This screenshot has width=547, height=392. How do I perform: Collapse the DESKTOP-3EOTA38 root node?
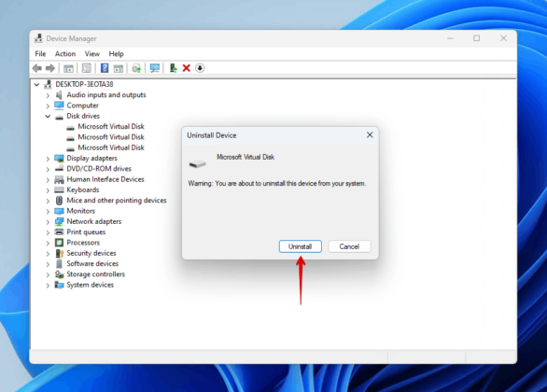36,84
